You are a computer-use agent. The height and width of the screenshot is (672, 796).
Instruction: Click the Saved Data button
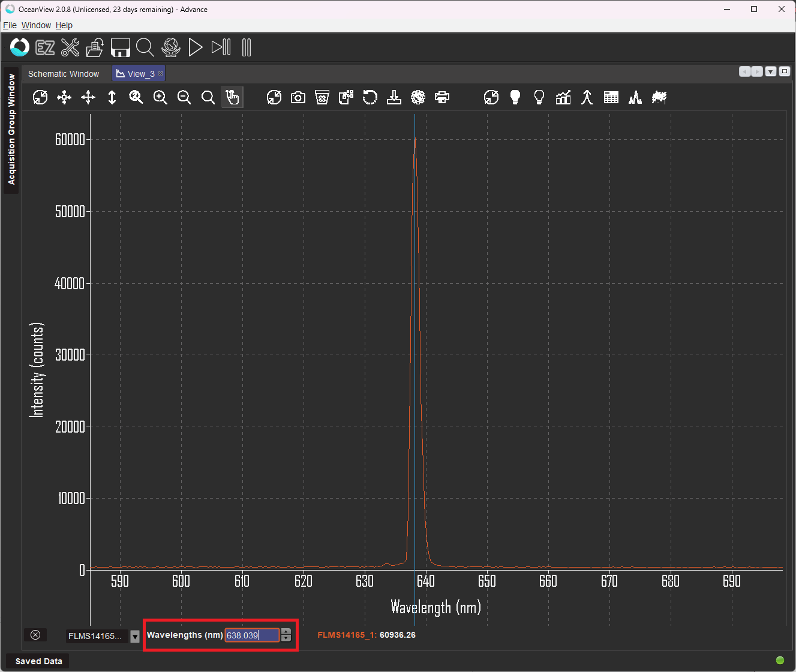[x=38, y=661]
